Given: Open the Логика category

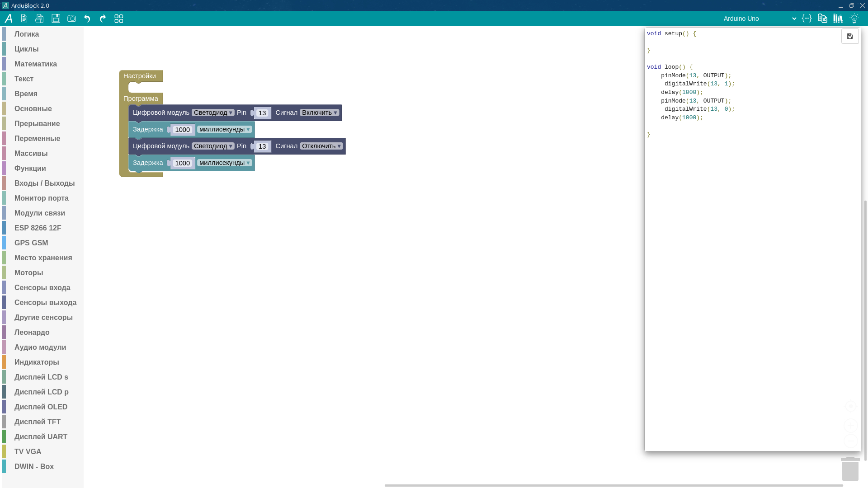Looking at the screenshot, I should pos(42,34).
